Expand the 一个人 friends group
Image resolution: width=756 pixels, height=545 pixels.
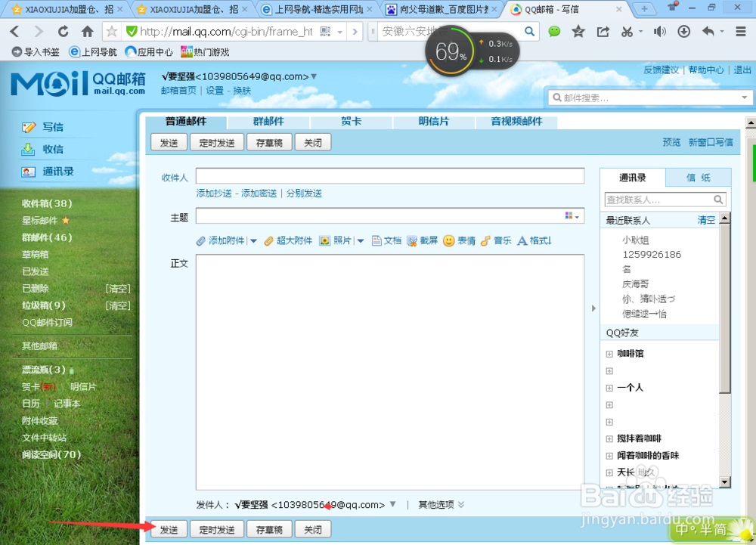[609, 388]
